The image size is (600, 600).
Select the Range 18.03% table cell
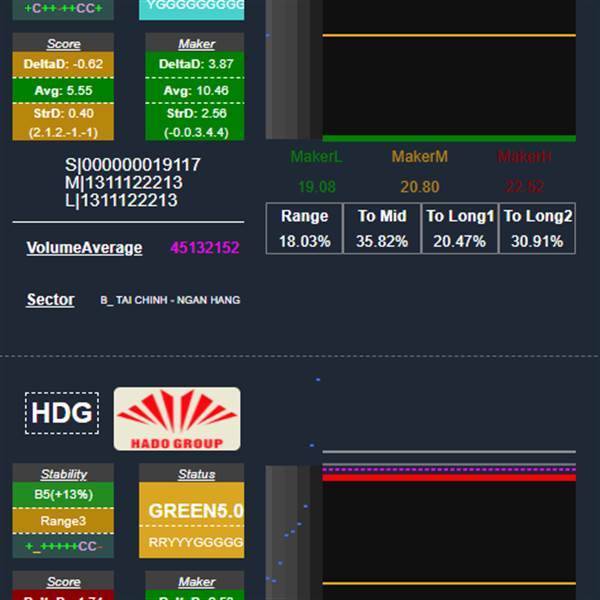[305, 228]
